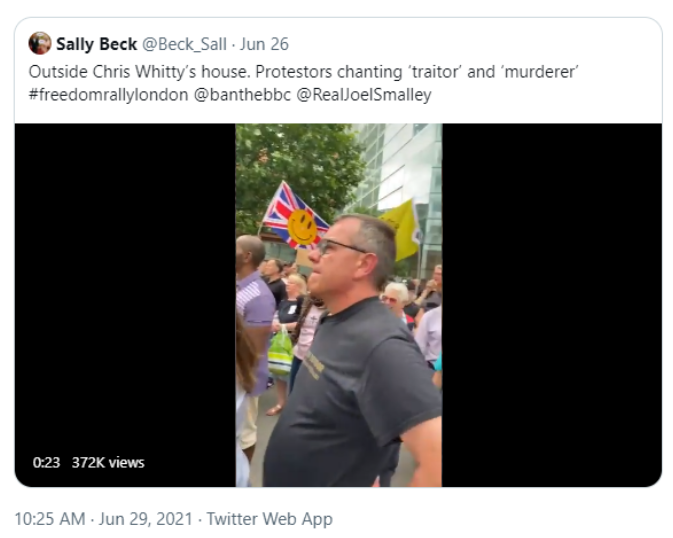This screenshot has width=673, height=538.
Task: Visit the @banthebbc mention
Action: pos(242,94)
